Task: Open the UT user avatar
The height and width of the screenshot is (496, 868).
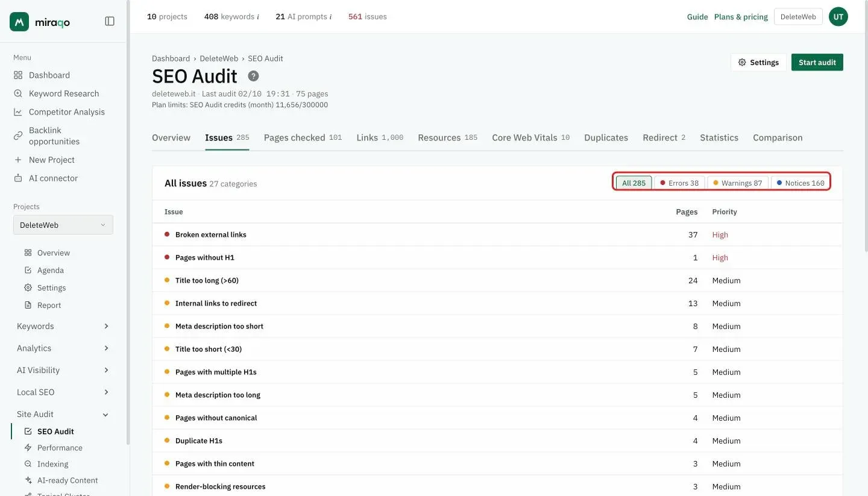Action: (x=838, y=17)
